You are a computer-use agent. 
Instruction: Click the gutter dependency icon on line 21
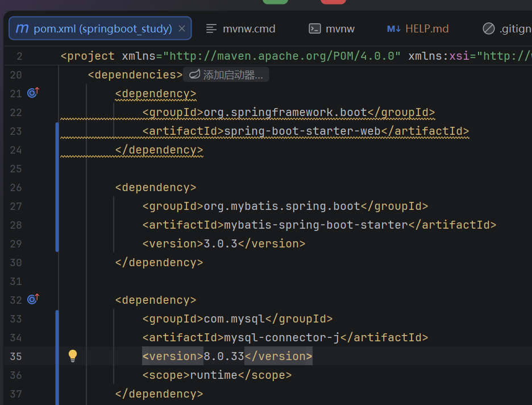pyautogui.click(x=33, y=92)
